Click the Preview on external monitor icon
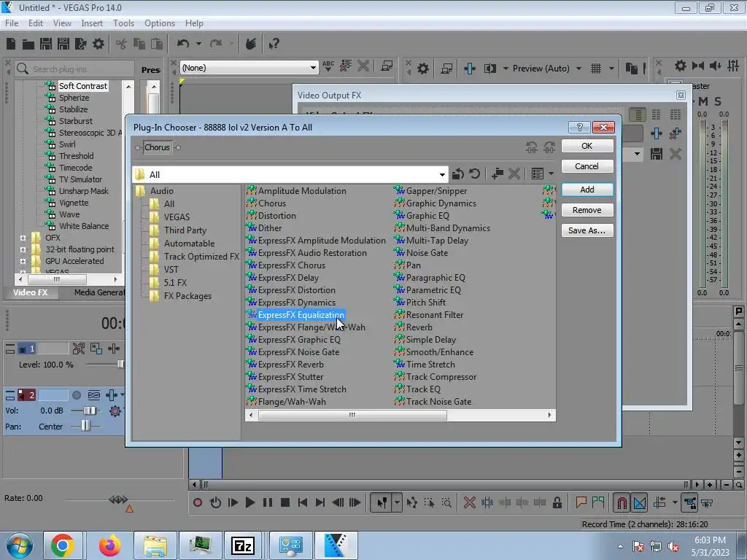This screenshot has width=747, height=560. pos(446,69)
